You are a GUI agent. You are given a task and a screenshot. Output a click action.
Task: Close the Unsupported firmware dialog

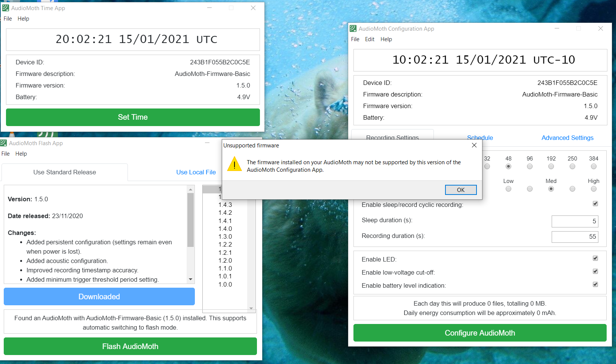(474, 145)
